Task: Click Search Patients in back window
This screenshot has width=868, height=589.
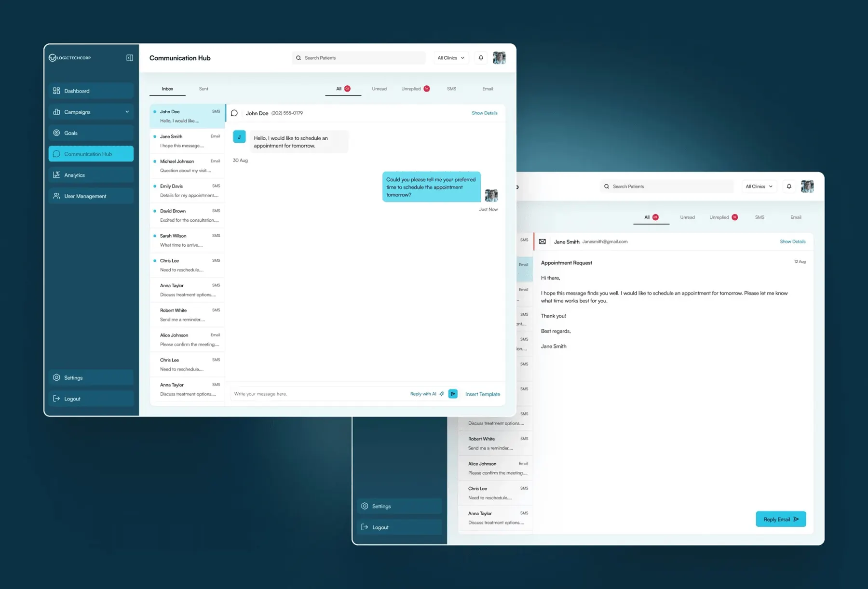Action: 667,187
